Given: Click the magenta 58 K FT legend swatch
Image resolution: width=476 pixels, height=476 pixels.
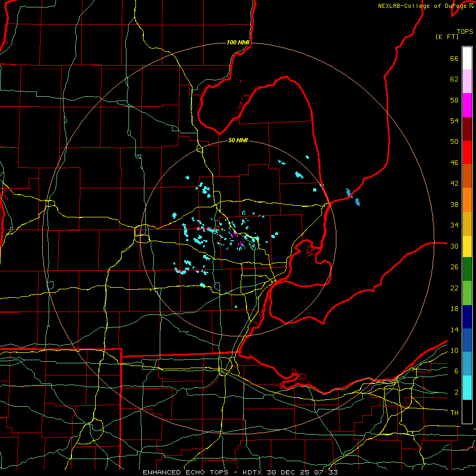Looking at the screenshot, I should [467, 105].
